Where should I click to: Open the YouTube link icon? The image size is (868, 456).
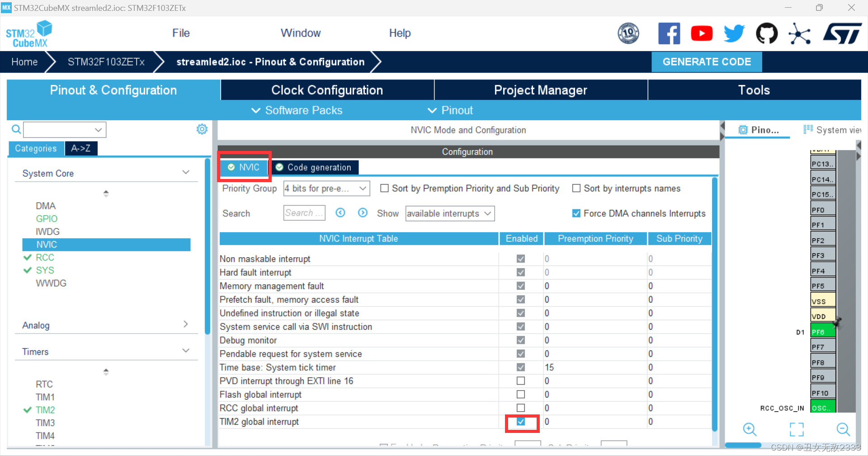coord(702,33)
